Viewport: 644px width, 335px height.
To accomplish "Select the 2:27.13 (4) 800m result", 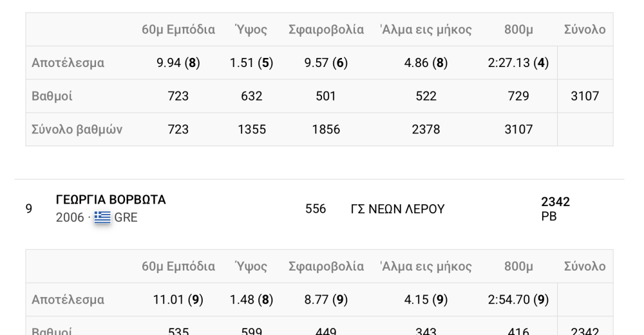I will 518,63.
